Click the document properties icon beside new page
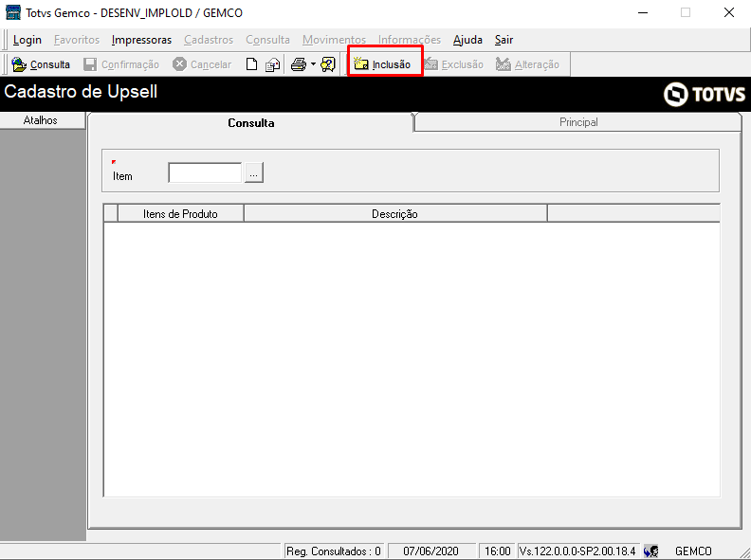The width and height of the screenshot is (751, 560). coord(272,64)
